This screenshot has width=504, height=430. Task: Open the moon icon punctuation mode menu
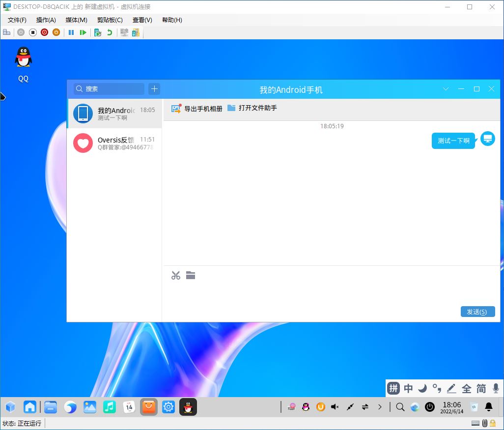coord(422,388)
